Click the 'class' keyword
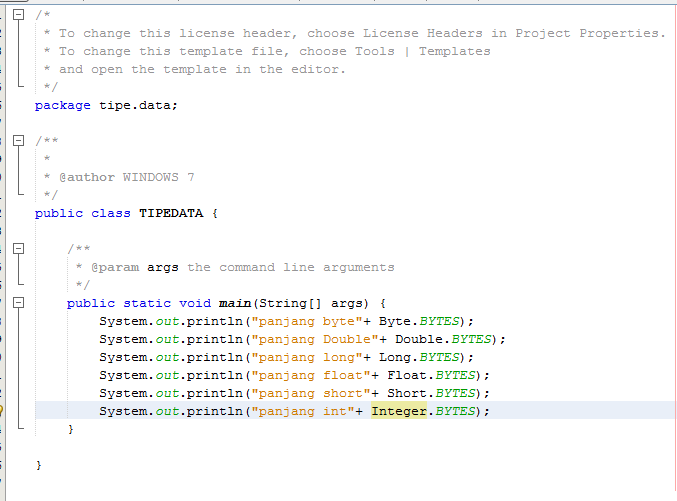This screenshot has width=677, height=501. point(111,213)
